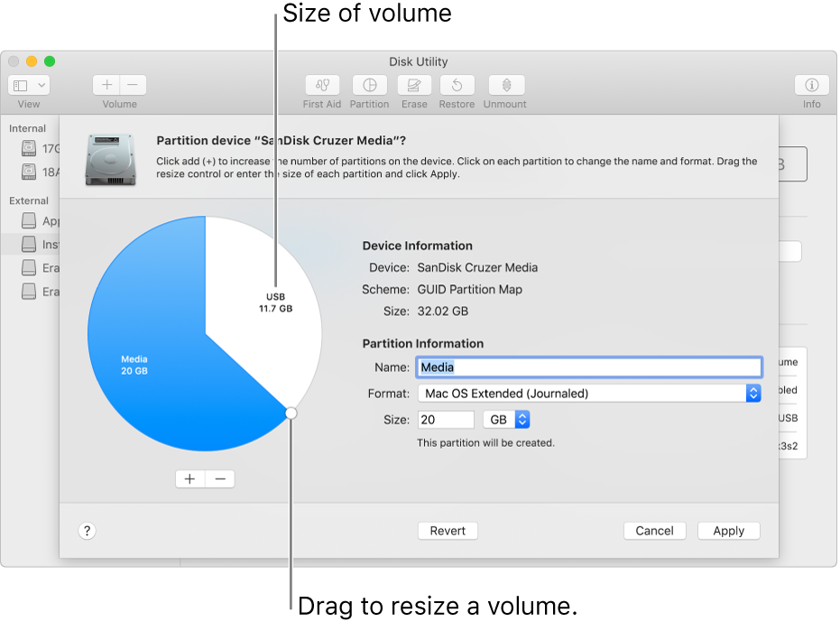Open the View sidebar dropdown in toolbar
Screen dimensions: 840x622
coord(29,85)
